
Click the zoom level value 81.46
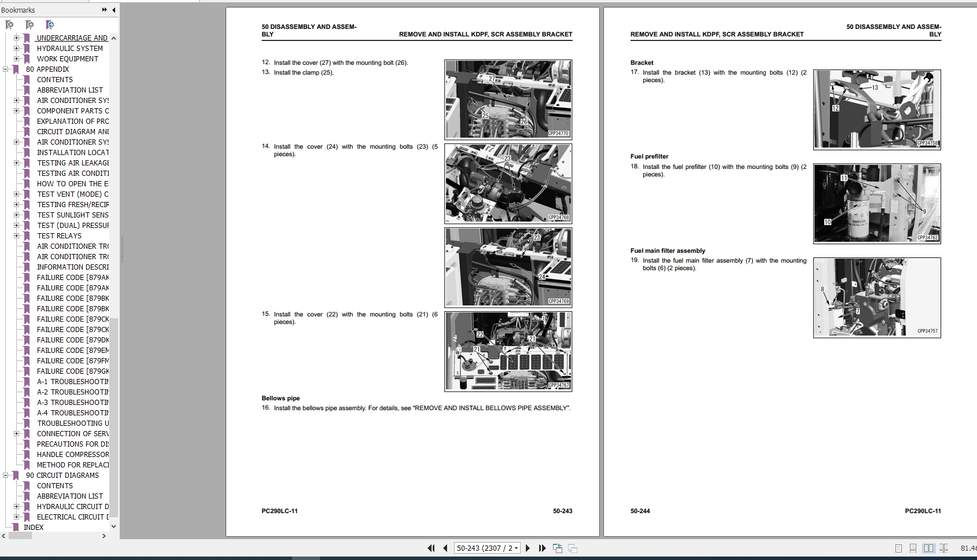pyautogui.click(x=968, y=548)
